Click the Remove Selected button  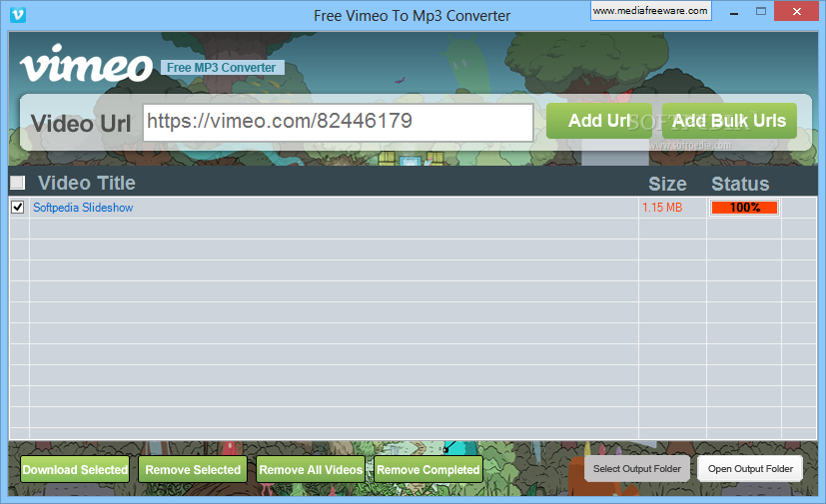click(193, 469)
